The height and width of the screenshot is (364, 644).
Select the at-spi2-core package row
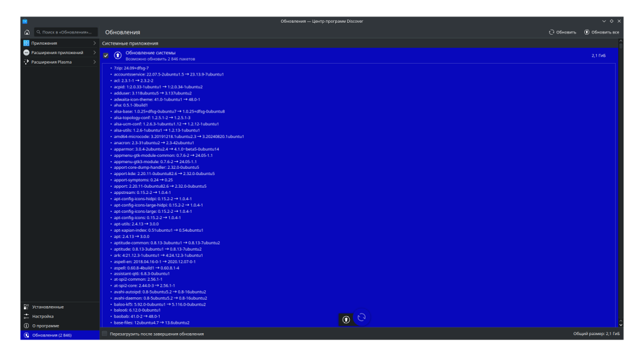click(x=144, y=285)
